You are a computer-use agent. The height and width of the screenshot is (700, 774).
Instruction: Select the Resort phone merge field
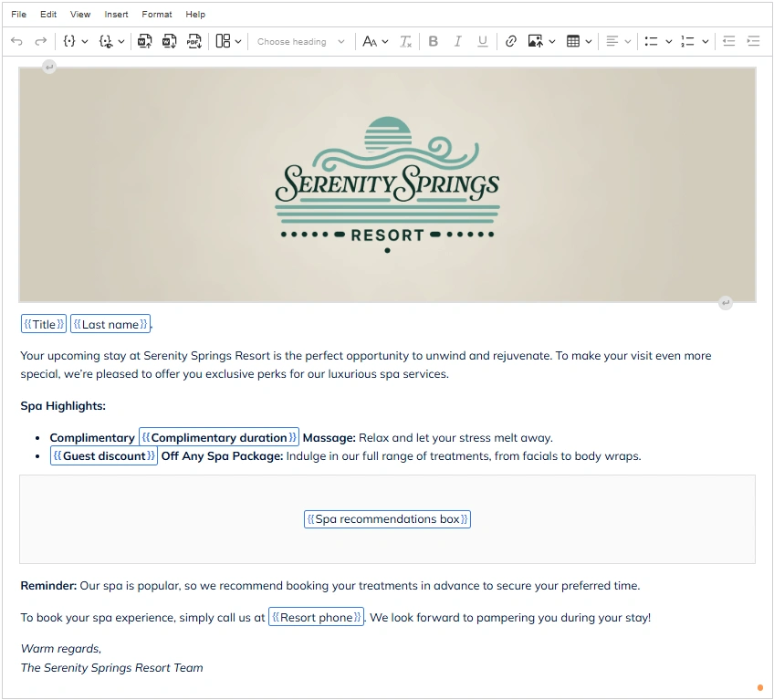pos(316,618)
